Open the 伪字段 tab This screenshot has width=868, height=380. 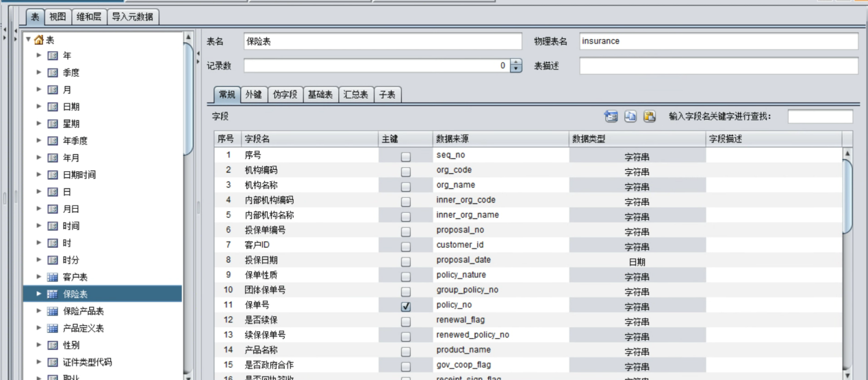coord(285,95)
